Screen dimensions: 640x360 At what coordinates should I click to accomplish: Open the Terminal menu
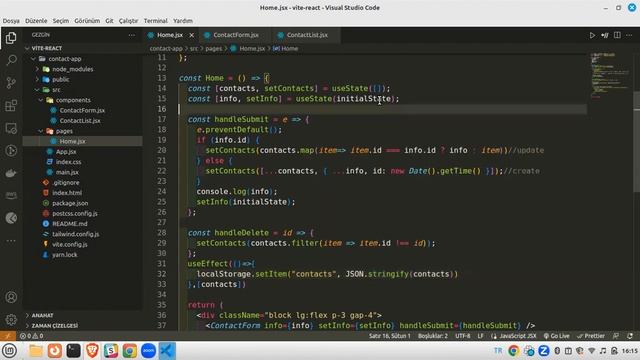(156, 21)
